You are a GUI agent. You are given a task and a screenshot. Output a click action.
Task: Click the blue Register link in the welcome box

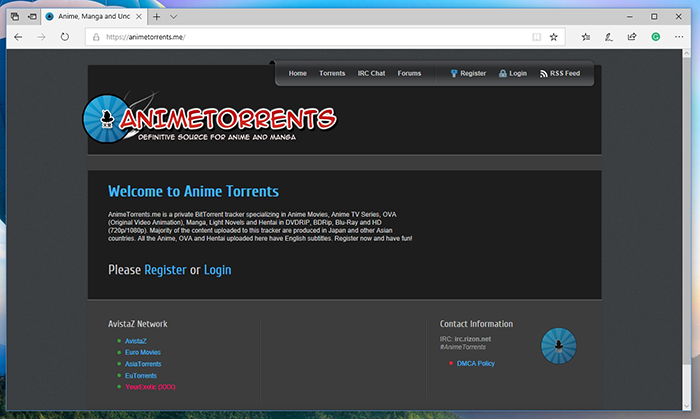pos(165,270)
